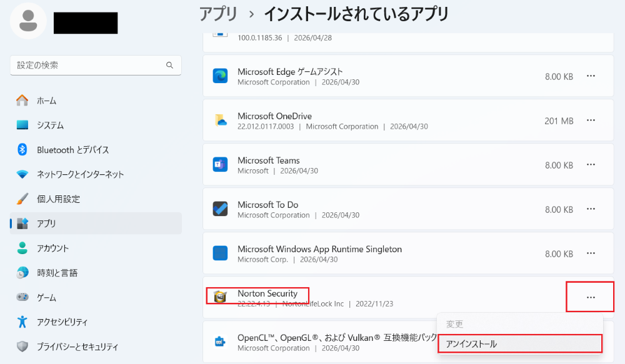Screen dimensions: 625x364
Task: Click the gamepad ゲーム icon
Action: (22, 297)
